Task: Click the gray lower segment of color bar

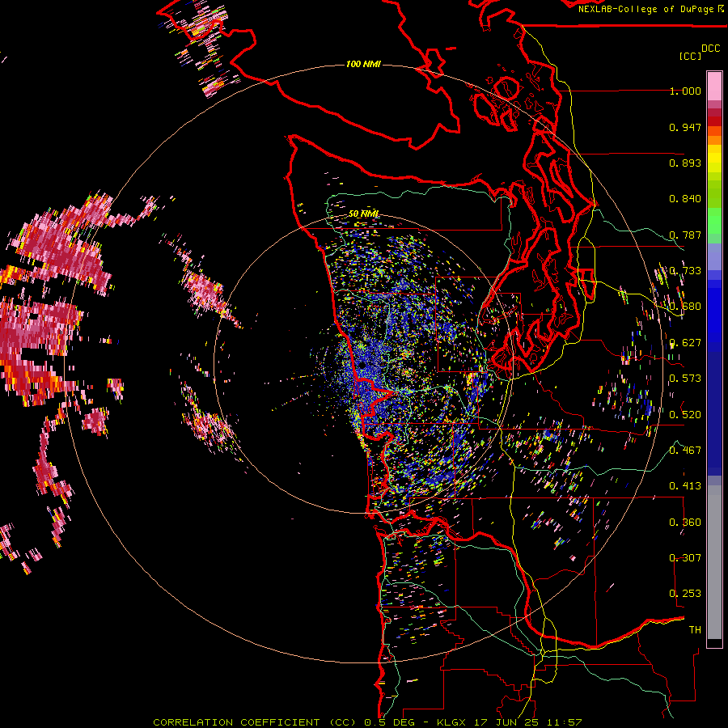Action: pyautogui.click(x=714, y=562)
